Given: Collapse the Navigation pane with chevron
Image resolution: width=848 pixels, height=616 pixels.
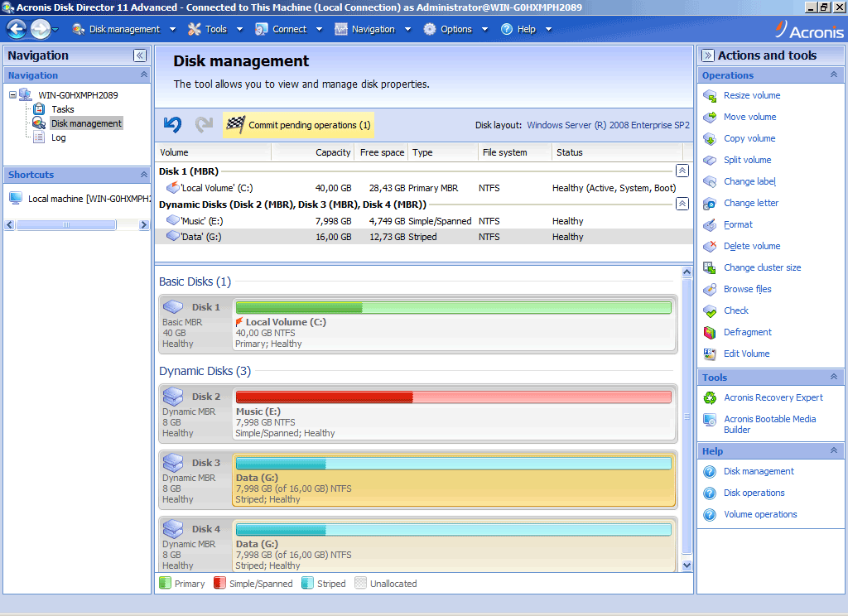Looking at the screenshot, I should [x=140, y=55].
